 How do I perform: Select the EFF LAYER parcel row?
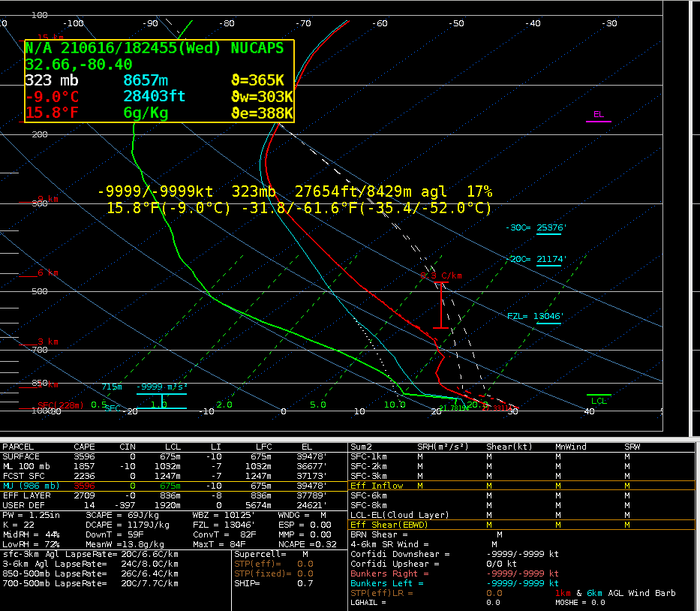pyautogui.click(x=173, y=495)
